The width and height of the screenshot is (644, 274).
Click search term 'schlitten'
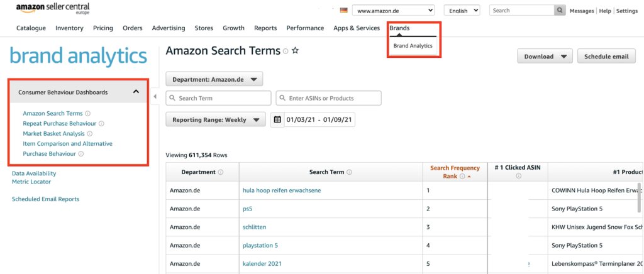click(255, 227)
